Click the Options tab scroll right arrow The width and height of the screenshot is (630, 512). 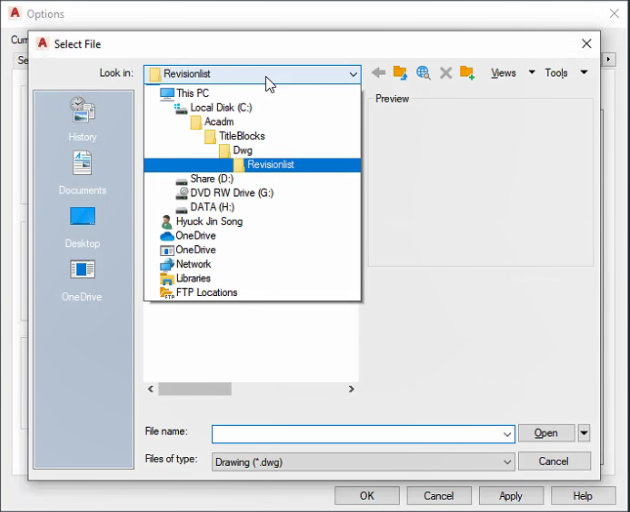(x=609, y=59)
